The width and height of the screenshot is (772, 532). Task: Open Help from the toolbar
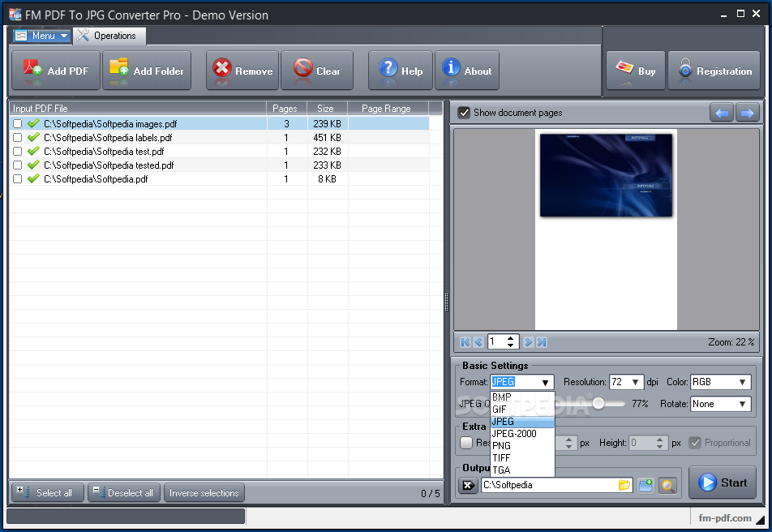pyautogui.click(x=401, y=71)
